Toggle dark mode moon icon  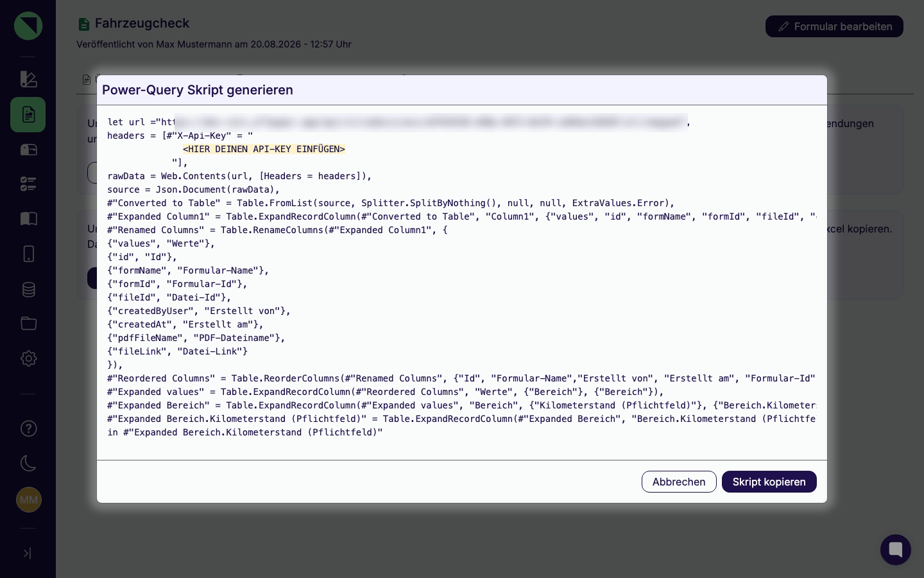(x=28, y=463)
